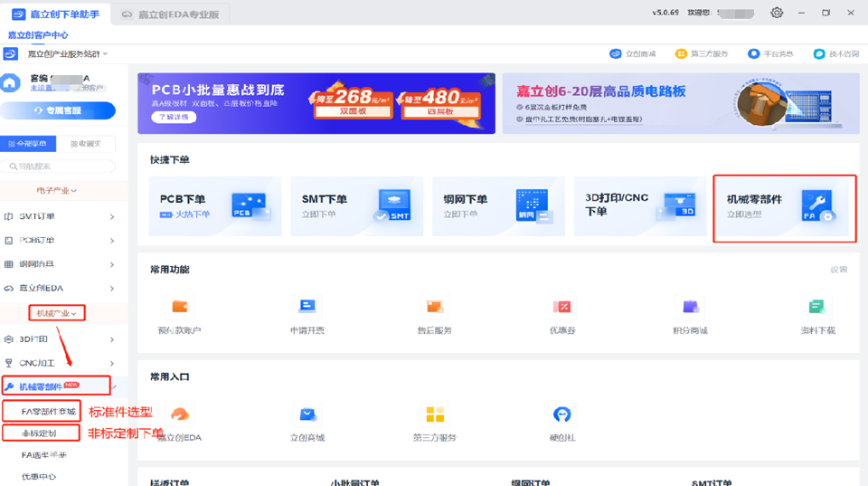The width and height of the screenshot is (868, 486).
Task: Expand the SMT订单 menu arrow
Action: (112, 216)
